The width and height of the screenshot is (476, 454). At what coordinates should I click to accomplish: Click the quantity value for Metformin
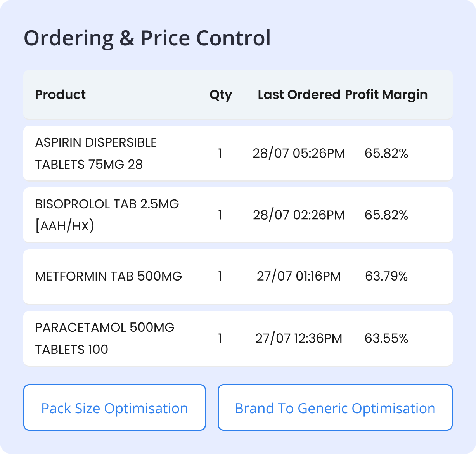[220, 276]
